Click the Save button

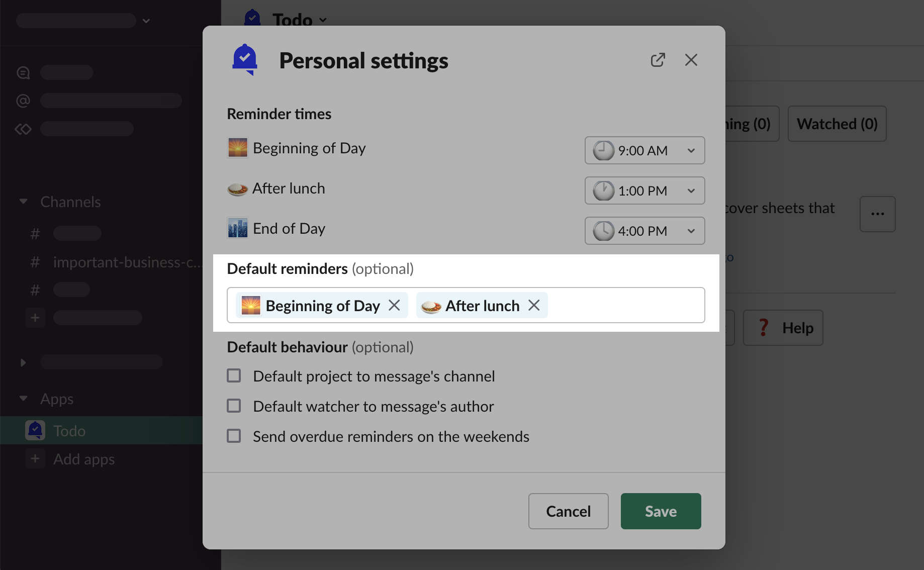click(x=661, y=511)
